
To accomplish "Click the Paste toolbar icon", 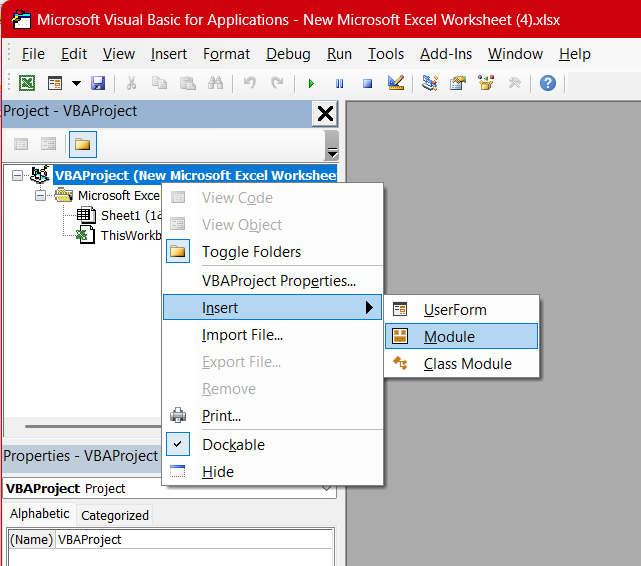I will click(x=188, y=83).
